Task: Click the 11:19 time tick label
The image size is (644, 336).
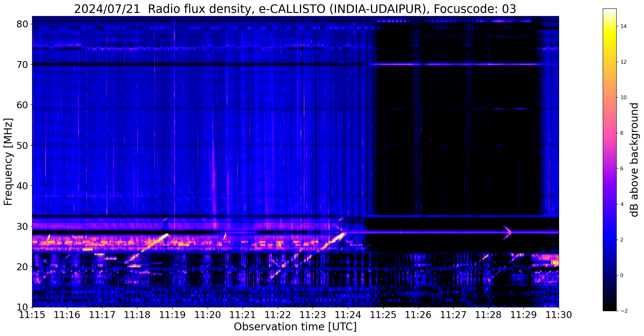Action: pyautogui.click(x=172, y=315)
